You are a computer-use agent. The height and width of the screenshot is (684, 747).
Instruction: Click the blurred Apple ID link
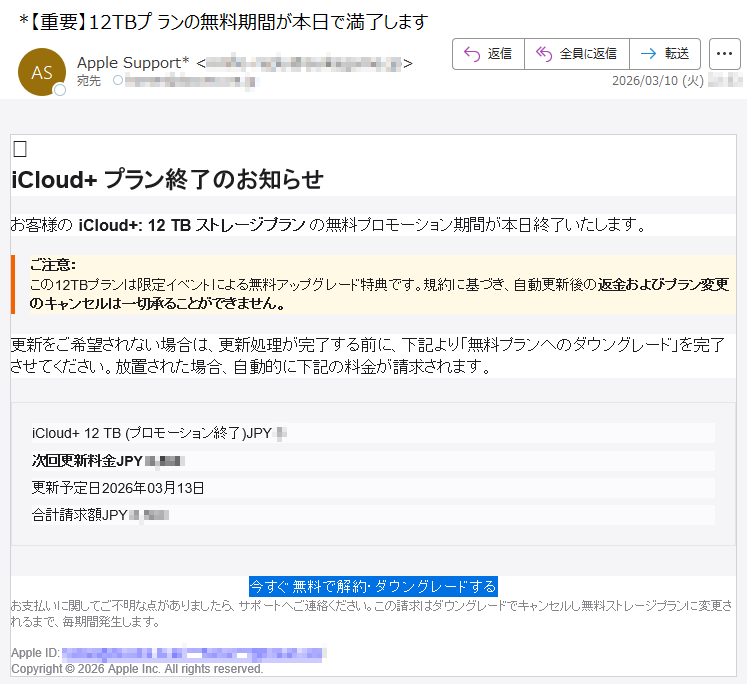pyautogui.click(x=194, y=653)
